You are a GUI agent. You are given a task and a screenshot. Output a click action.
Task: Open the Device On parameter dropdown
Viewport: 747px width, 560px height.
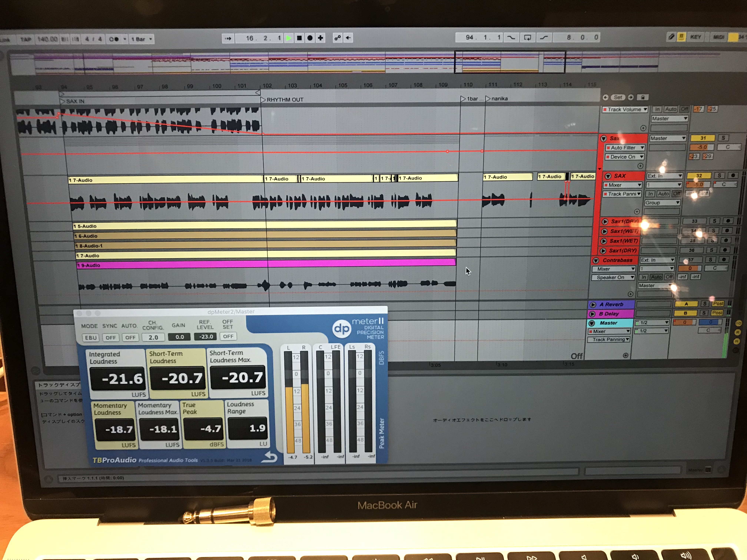click(624, 157)
